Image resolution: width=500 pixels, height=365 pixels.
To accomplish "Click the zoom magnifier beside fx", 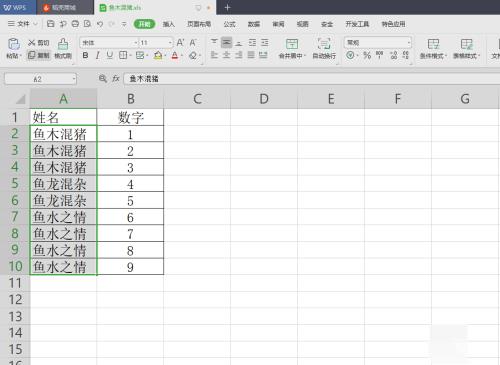I will click(x=103, y=79).
